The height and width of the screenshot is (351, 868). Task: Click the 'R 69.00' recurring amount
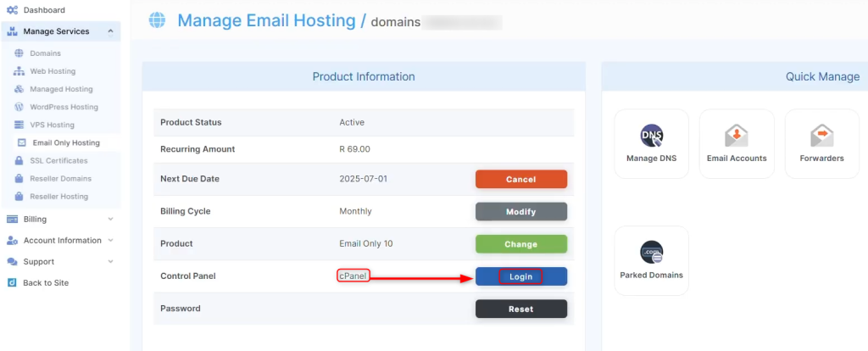(x=354, y=149)
